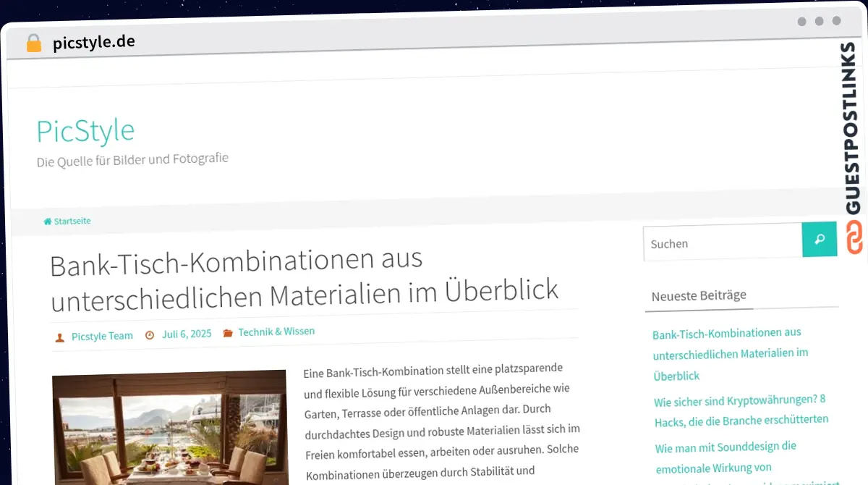Screen dimensions: 868x485
Task: Click the folder category icon
Action: (228, 333)
